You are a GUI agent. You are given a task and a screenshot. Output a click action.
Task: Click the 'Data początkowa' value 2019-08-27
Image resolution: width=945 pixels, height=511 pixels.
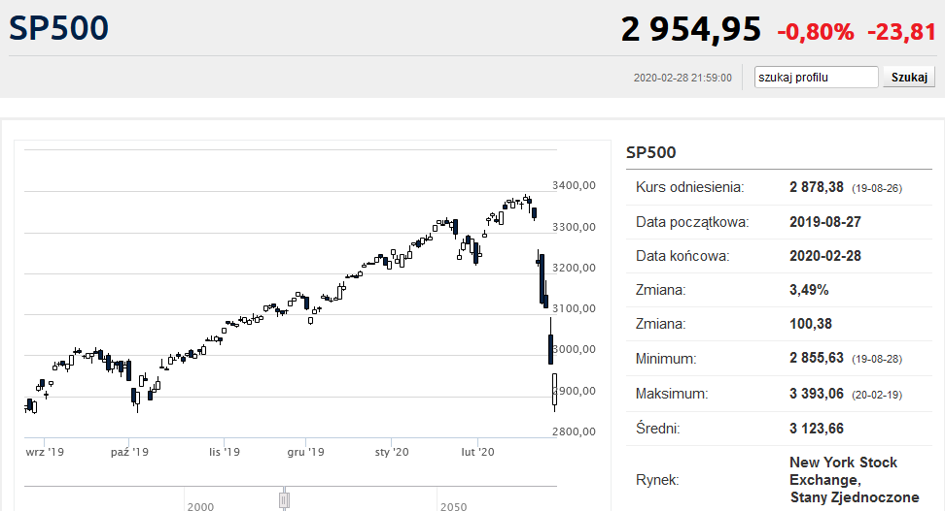825,222
